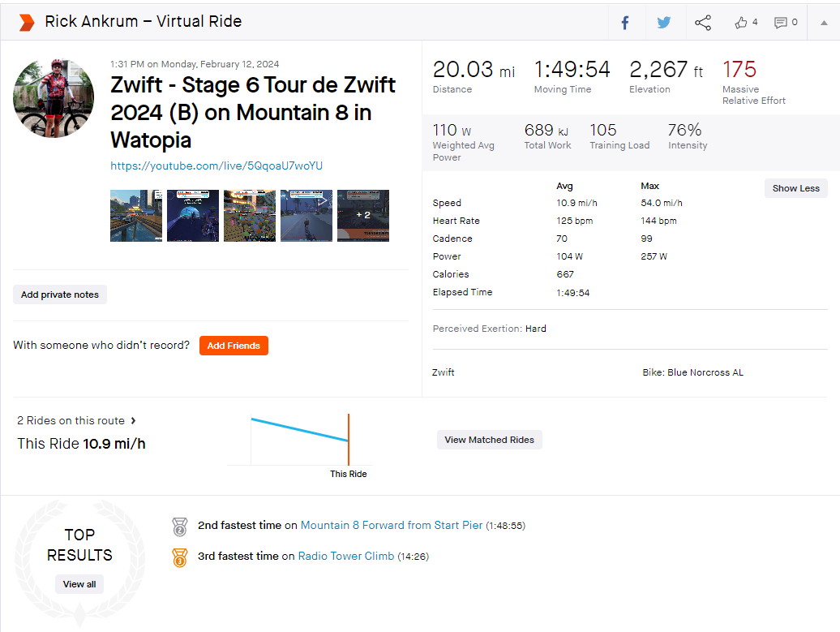Open the Radio Tower Climb segment
The image size is (840, 632).
point(346,557)
